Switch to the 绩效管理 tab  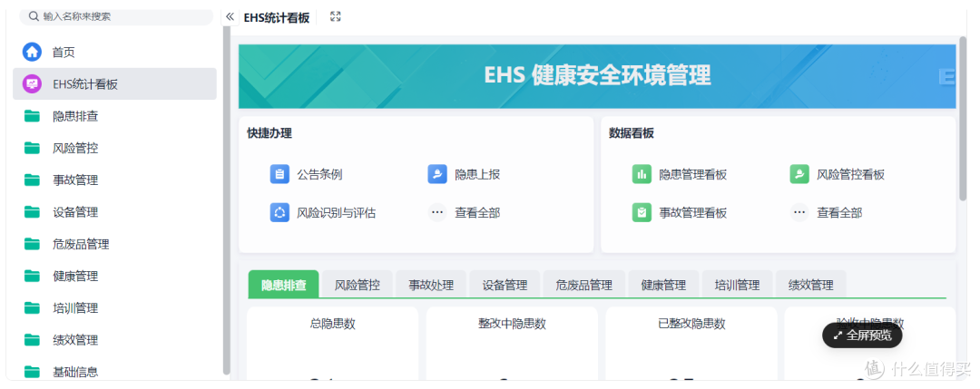click(810, 285)
